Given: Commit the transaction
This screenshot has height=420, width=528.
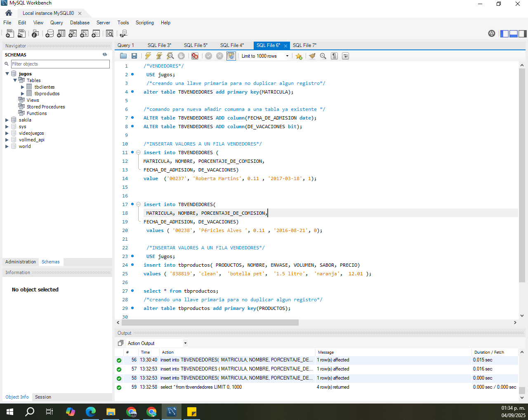Looking at the screenshot, I should click(209, 56).
